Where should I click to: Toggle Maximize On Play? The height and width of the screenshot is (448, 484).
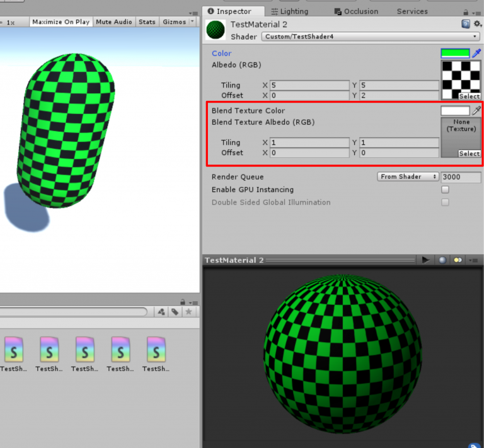tap(60, 22)
